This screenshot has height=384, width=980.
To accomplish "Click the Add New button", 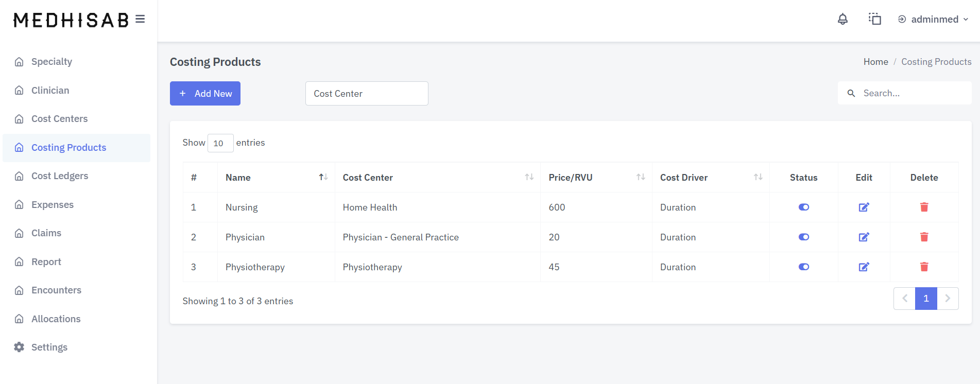I will coord(205,94).
